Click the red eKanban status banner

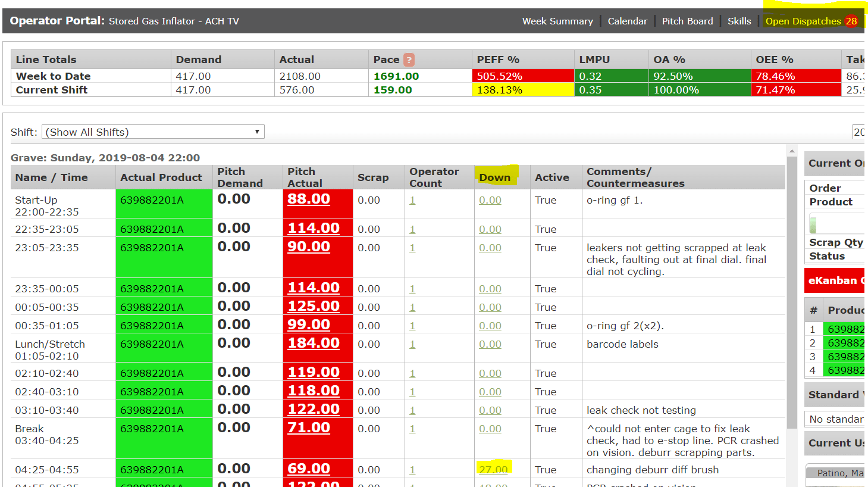click(834, 280)
